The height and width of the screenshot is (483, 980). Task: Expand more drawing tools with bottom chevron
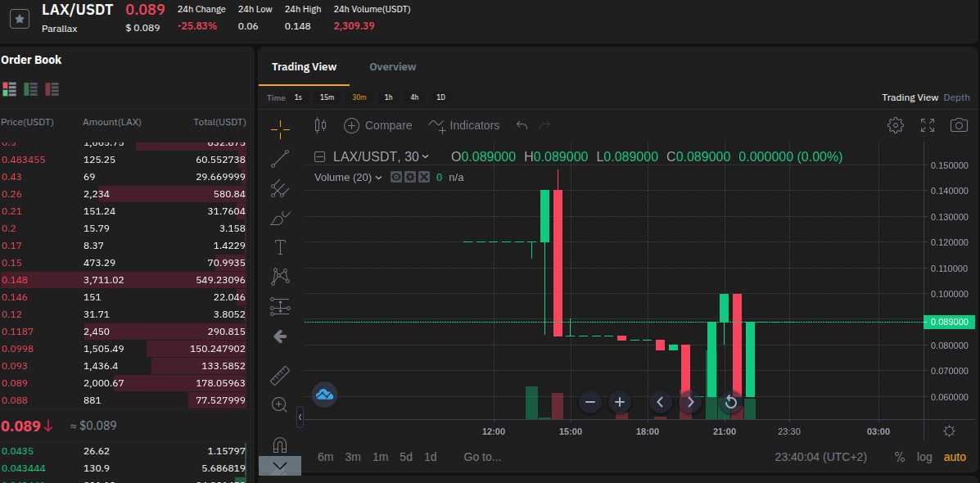coord(280,466)
